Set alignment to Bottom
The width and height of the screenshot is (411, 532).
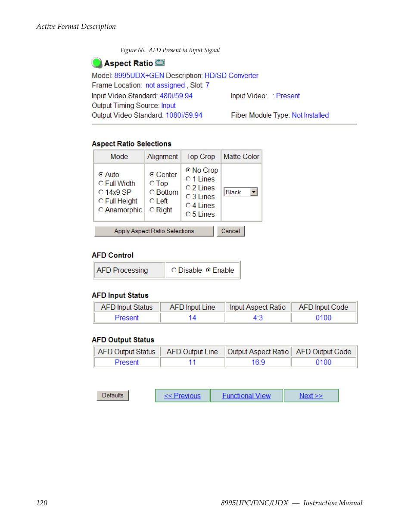(x=152, y=192)
